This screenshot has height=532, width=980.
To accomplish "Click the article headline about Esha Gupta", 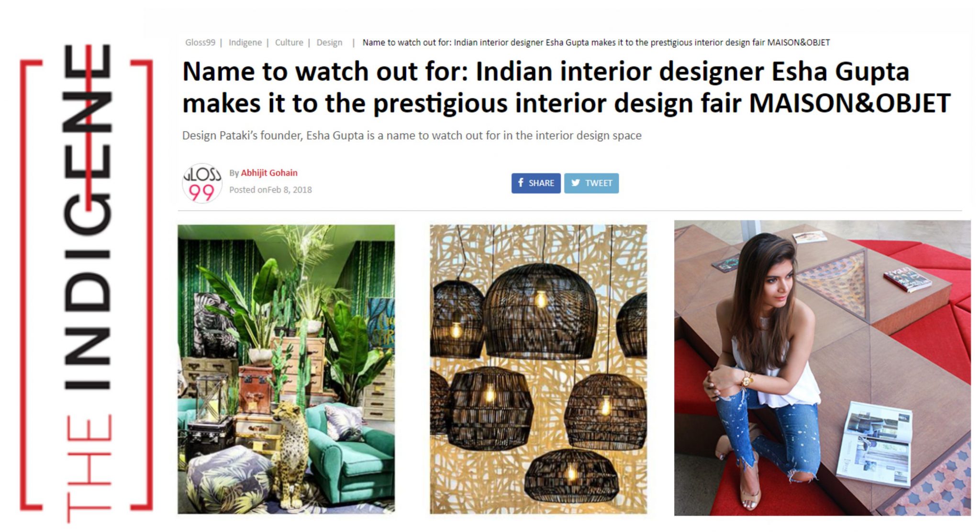I will (x=566, y=88).
